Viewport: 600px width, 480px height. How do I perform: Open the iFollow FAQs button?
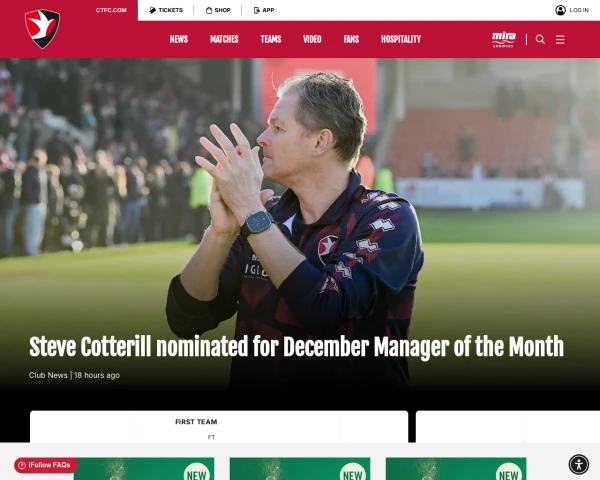coord(46,465)
